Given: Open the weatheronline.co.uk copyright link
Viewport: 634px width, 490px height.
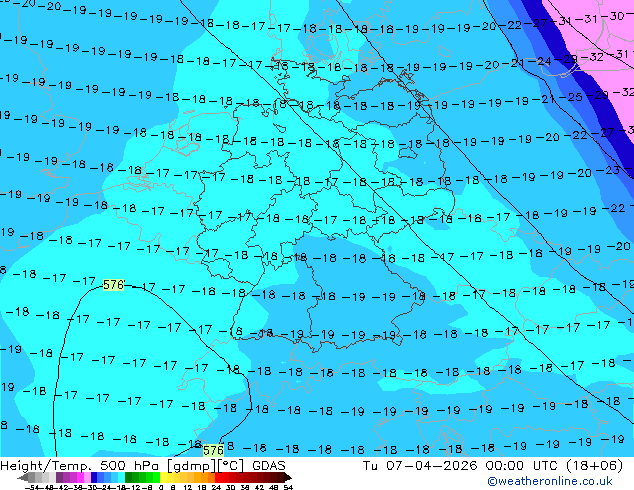Looking at the screenshot, I should [549, 481].
